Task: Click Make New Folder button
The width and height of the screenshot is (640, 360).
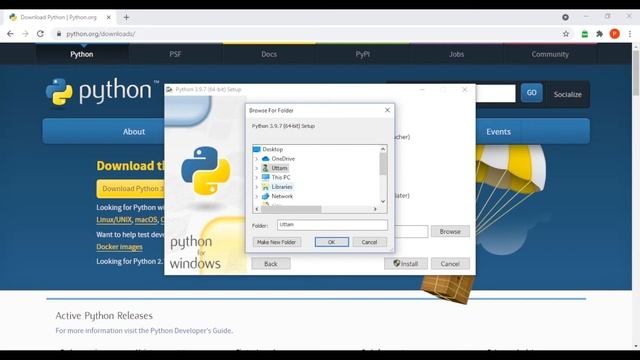Action: pyautogui.click(x=277, y=242)
